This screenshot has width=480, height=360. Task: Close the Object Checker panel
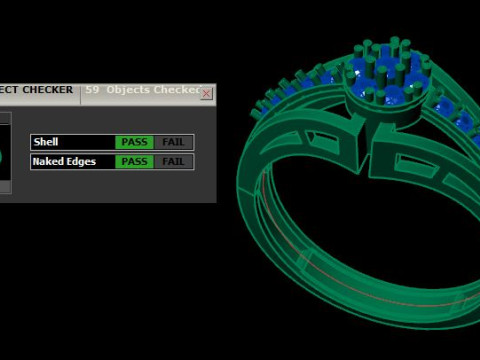pos(206,93)
